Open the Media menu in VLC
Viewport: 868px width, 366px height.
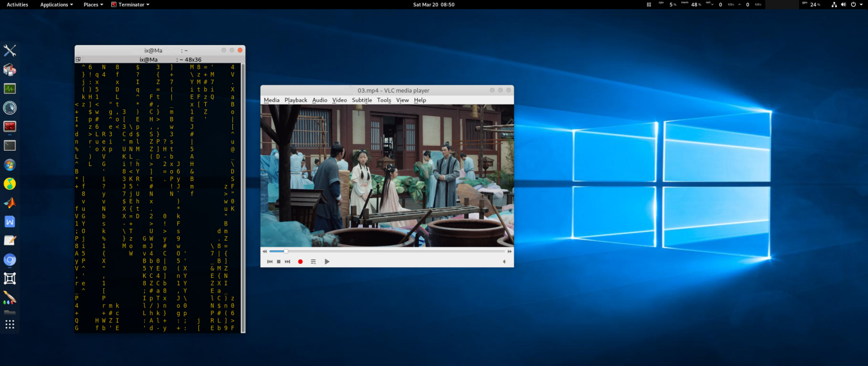pyautogui.click(x=271, y=100)
